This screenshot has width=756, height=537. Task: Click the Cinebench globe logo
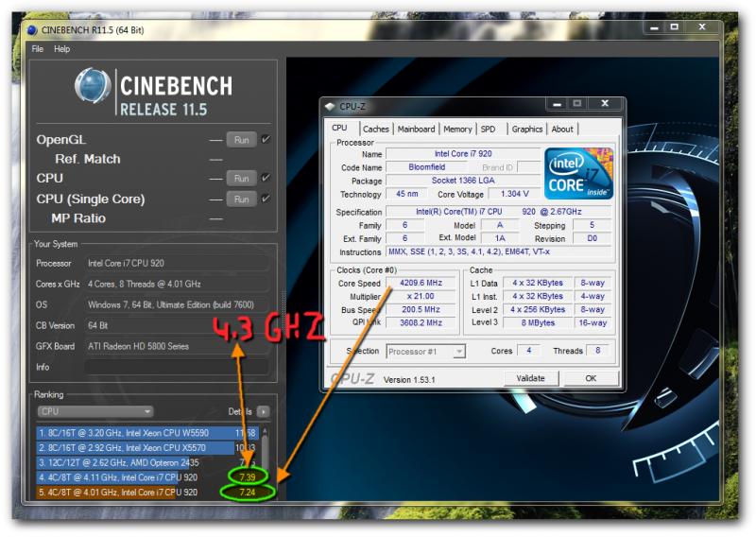pos(92,86)
